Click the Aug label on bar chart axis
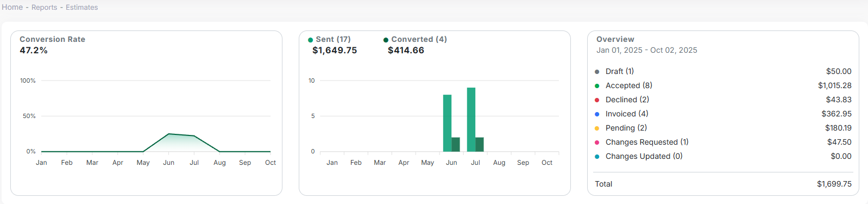 pos(499,163)
